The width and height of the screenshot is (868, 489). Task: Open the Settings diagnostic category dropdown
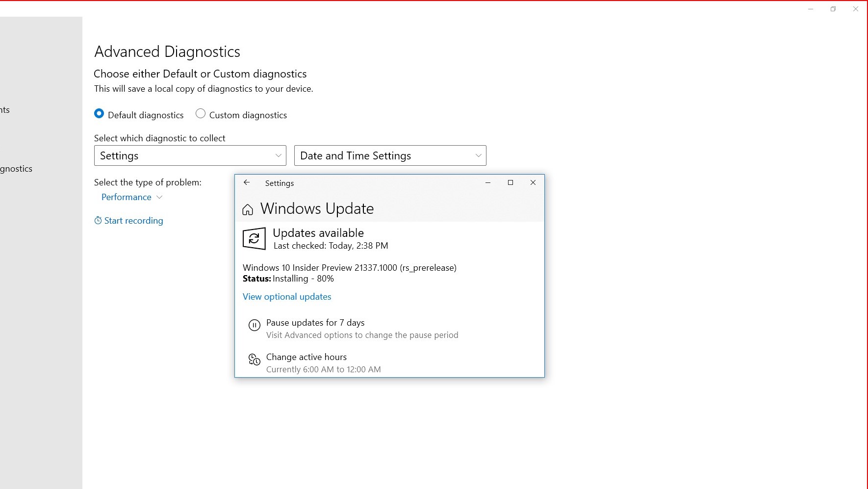point(190,155)
